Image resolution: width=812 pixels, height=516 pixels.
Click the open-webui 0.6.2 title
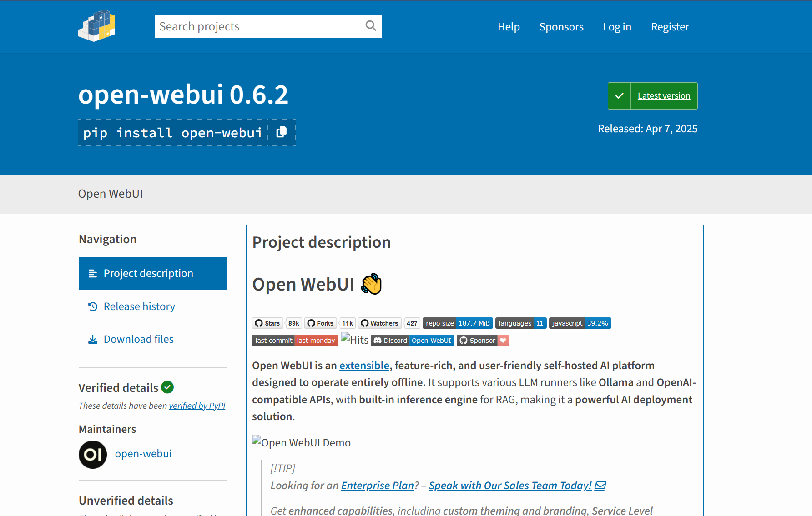coord(183,95)
